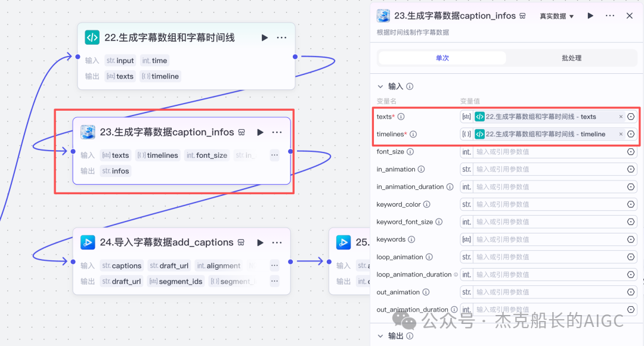This screenshot has width=644, height=346.
Task: Click the in_animation value input field
Action: pos(549,169)
